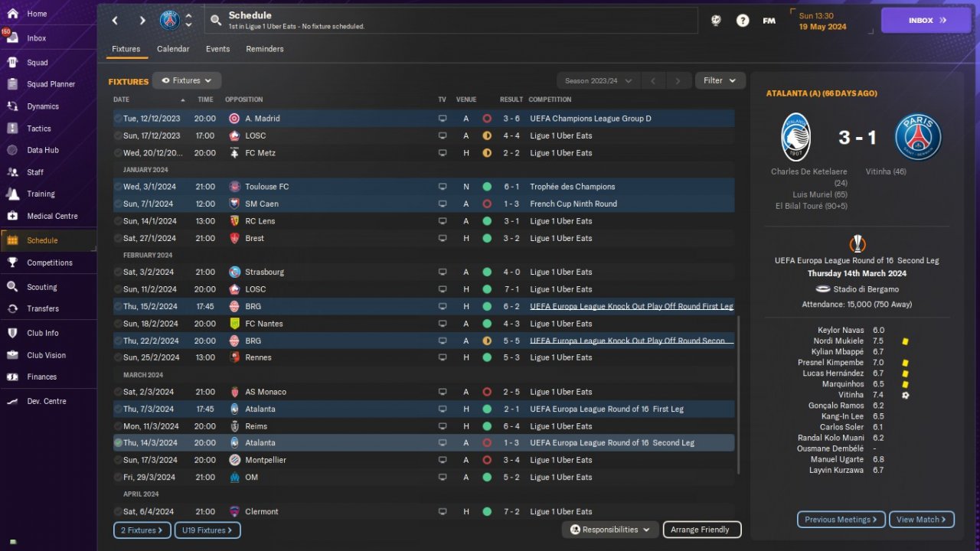Open the help question mark icon

(x=743, y=21)
